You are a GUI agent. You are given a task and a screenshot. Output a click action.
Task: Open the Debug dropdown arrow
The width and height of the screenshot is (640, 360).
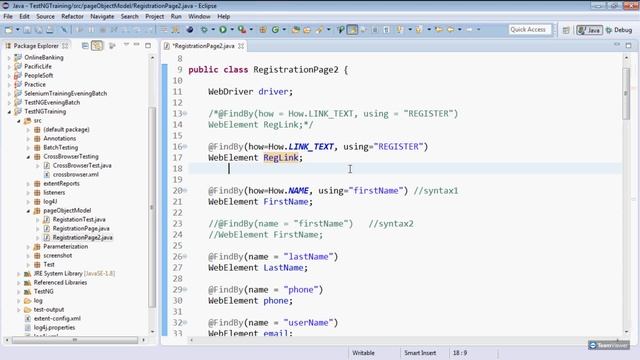[213, 30]
